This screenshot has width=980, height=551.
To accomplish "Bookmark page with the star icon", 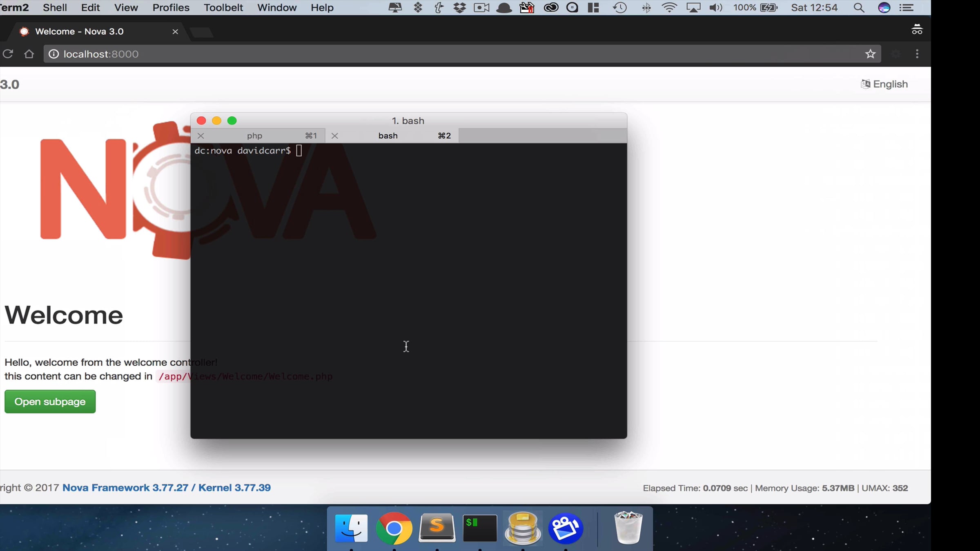I will [870, 54].
